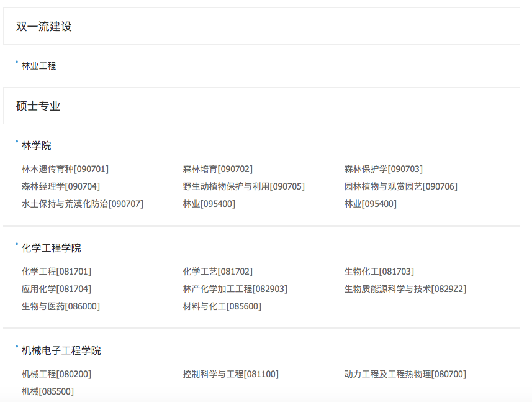Choose the 应用化学[081704] major
The image size is (532, 402).
pos(56,289)
